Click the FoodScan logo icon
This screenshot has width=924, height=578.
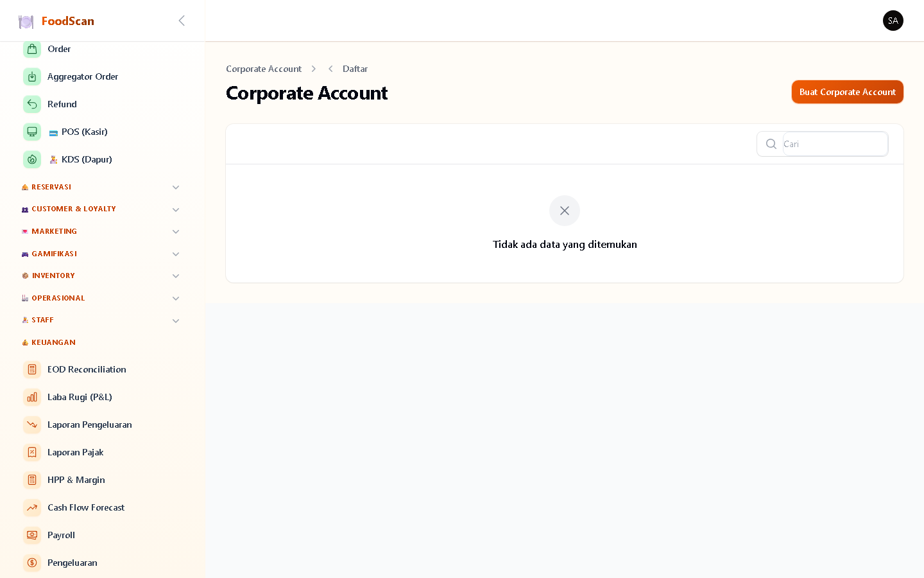pos(26,21)
